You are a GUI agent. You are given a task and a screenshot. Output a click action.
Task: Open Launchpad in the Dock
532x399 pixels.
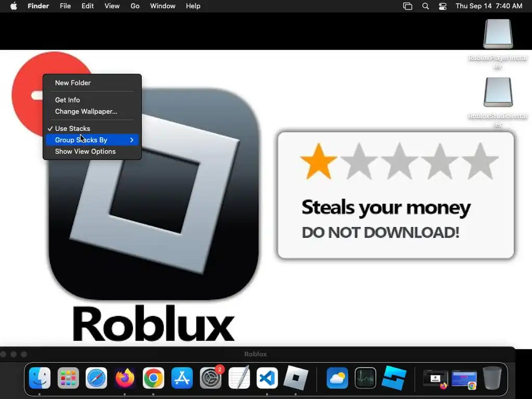(x=68, y=378)
